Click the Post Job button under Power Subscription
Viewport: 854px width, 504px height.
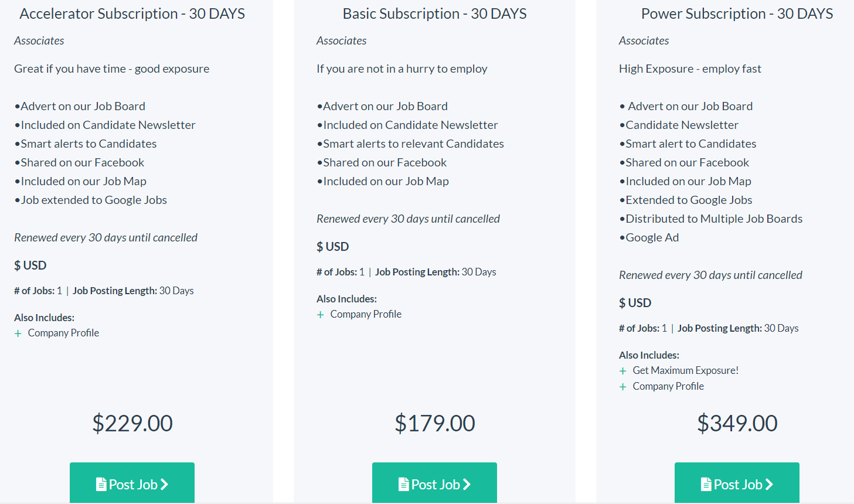(737, 482)
